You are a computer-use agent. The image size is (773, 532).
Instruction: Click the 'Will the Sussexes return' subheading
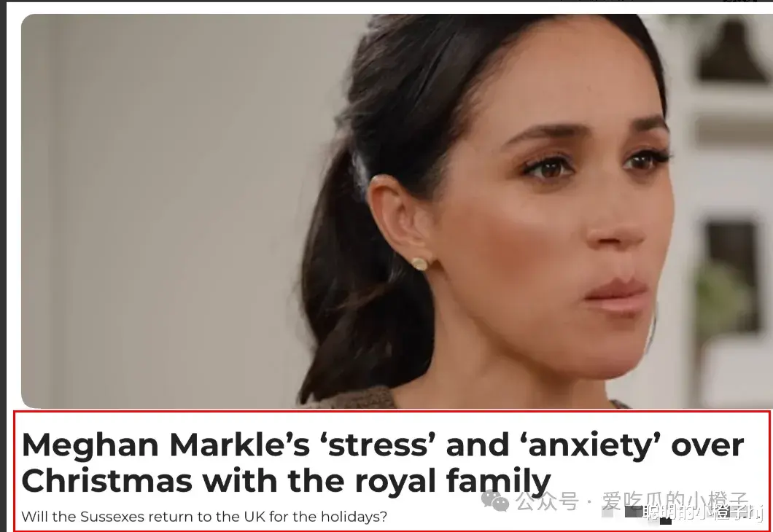click(x=204, y=517)
